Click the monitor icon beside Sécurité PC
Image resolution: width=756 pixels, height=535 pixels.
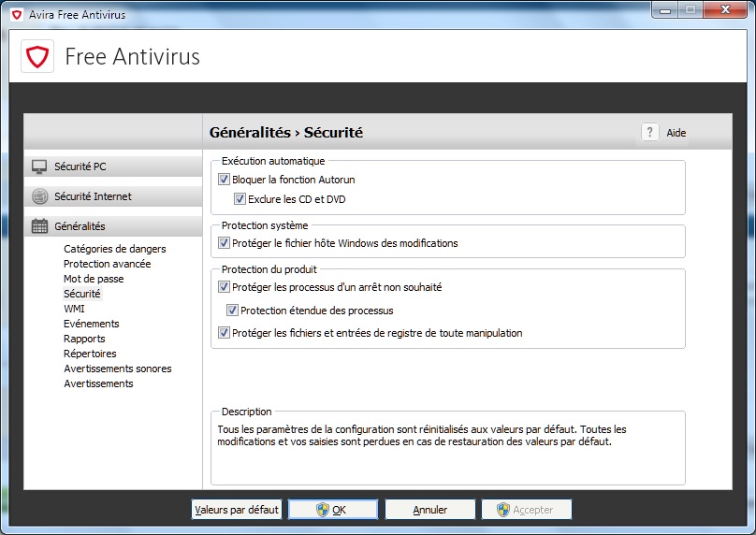pyautogui.click(x=39, y=166)
